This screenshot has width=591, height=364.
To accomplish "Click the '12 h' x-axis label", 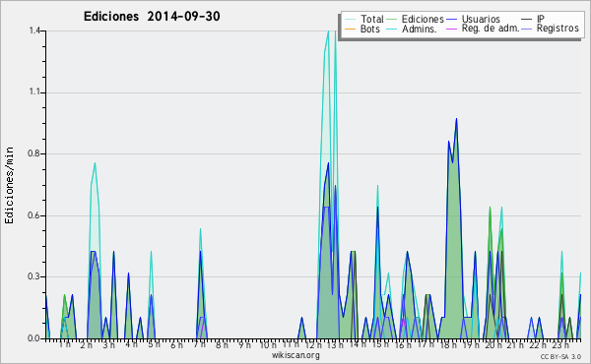I will coord(313,344).
